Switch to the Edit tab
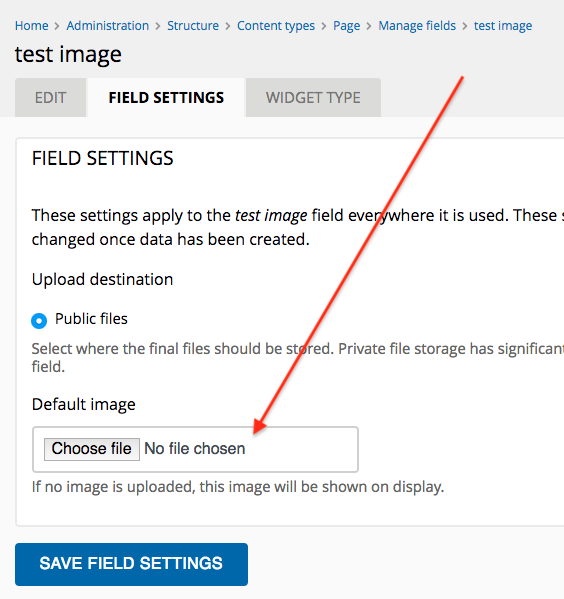The width and height of the screenshot is (564, 599). tap(50, 97)
